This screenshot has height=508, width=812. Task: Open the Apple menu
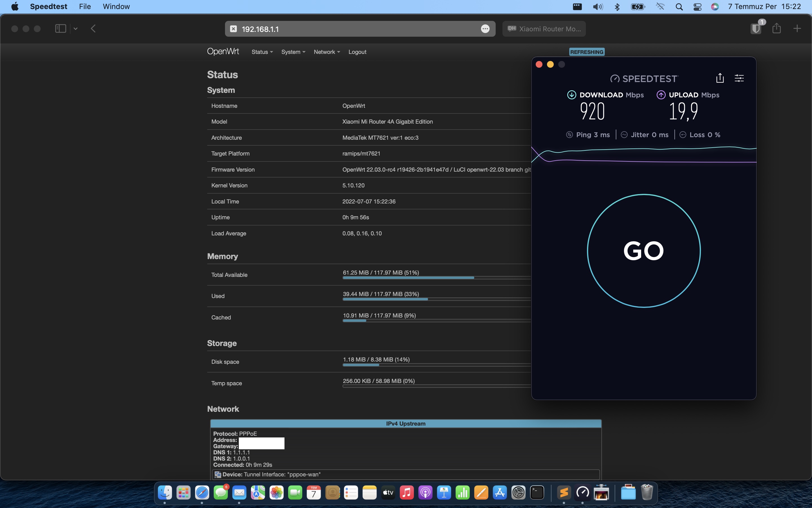click(x=15, y=6)
